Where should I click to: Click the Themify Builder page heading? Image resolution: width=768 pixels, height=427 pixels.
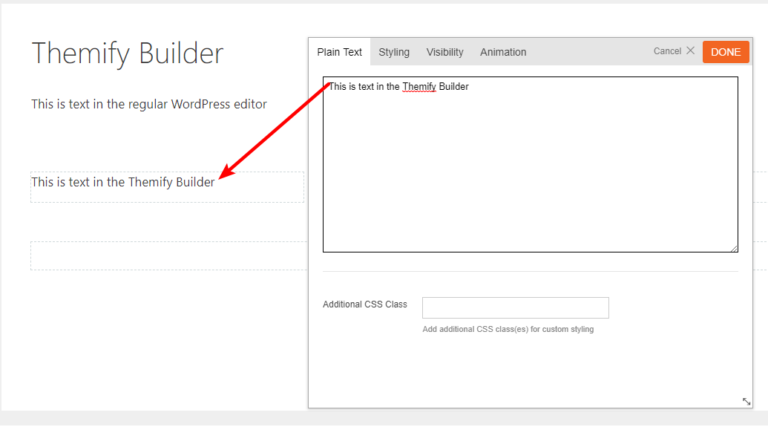pos(127,53)
